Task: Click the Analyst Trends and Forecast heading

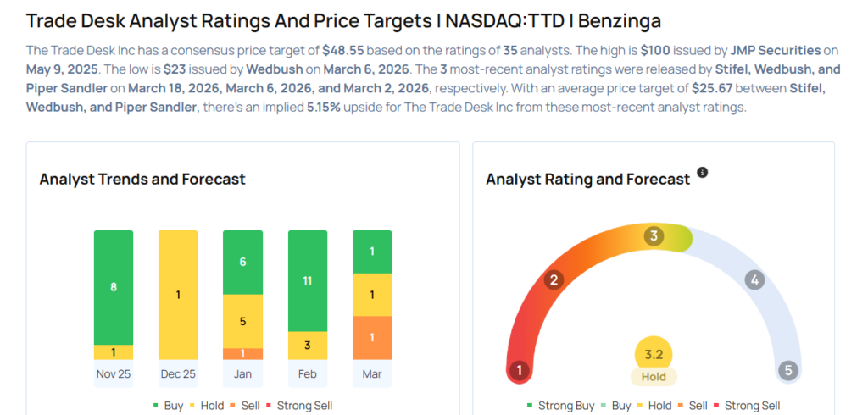Action: [142, 180]
